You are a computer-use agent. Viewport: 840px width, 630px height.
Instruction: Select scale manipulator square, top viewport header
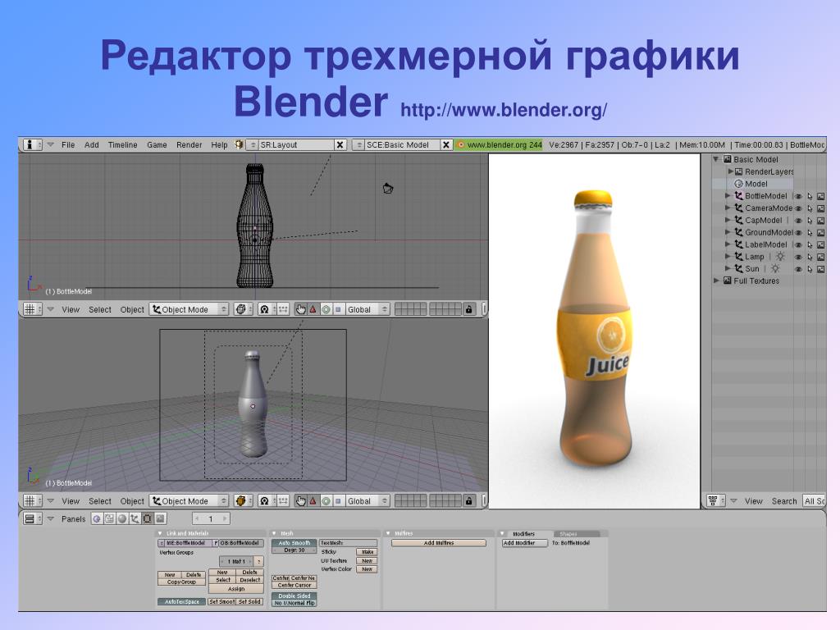pyautogui.click(x=338, y=309)
